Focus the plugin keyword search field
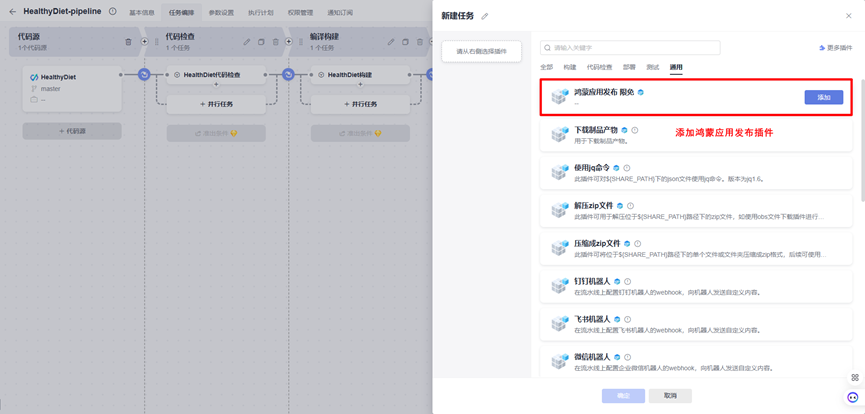This screenshot has height=414, width=865. click(630, 48)
